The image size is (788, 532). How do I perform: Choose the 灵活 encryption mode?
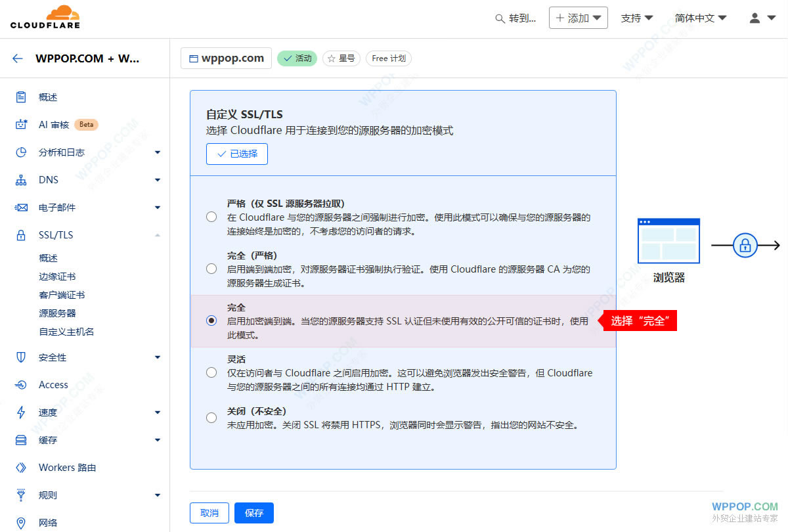211,372
